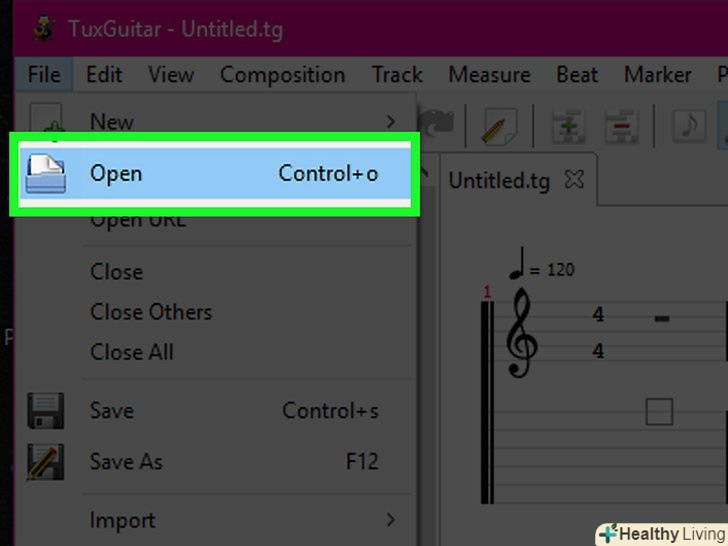Click the tablature cursor square in measure

click(x=659, y=412)
